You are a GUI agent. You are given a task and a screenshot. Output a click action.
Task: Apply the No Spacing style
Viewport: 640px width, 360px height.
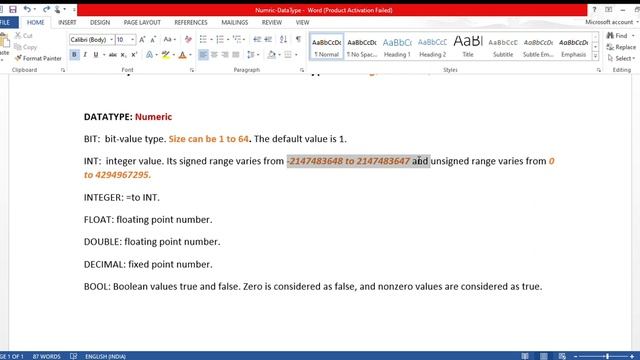coord(362,47)
